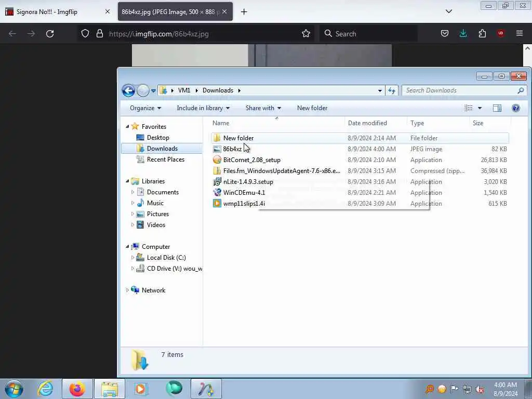Open Windows Start menu orb
The width and height of the screenshot is (532, 399).
(14, 389)
